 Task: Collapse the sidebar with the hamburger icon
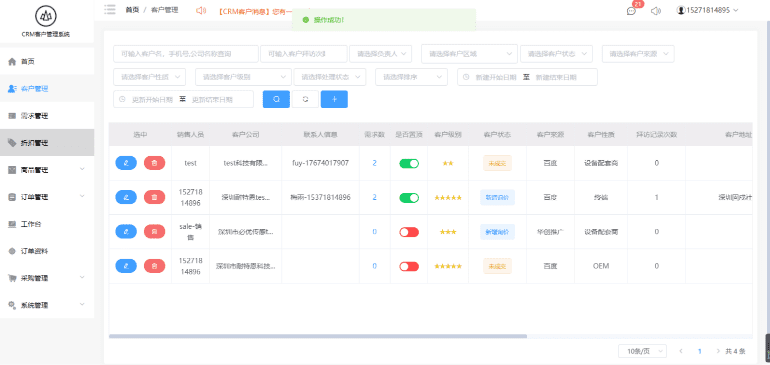[x=110, y=10]
